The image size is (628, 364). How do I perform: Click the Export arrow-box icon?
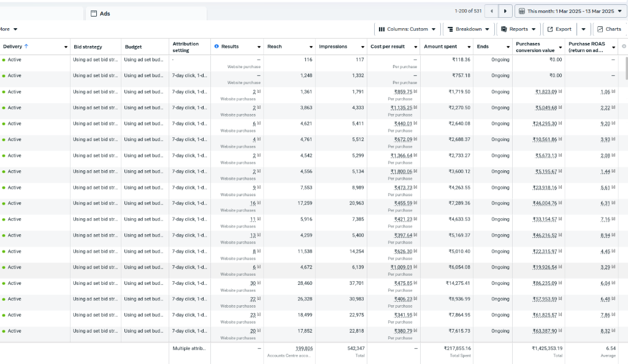[x=549, y=29]
